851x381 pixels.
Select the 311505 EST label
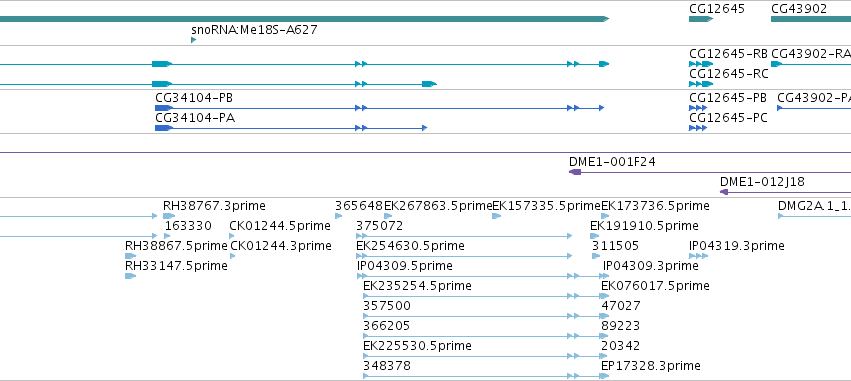pos(615,246)
